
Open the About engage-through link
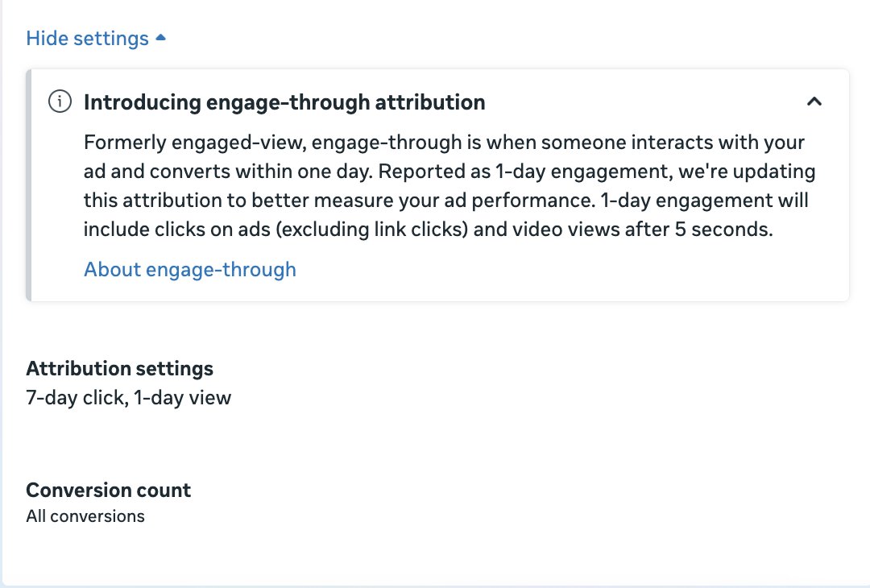[x=190, y=269]
